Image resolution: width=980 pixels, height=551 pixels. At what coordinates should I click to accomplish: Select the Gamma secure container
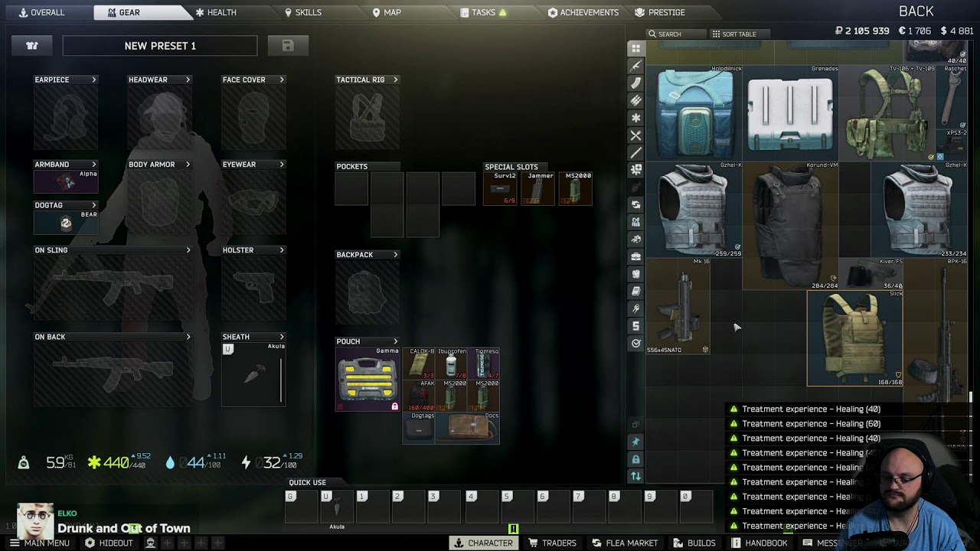367,379
